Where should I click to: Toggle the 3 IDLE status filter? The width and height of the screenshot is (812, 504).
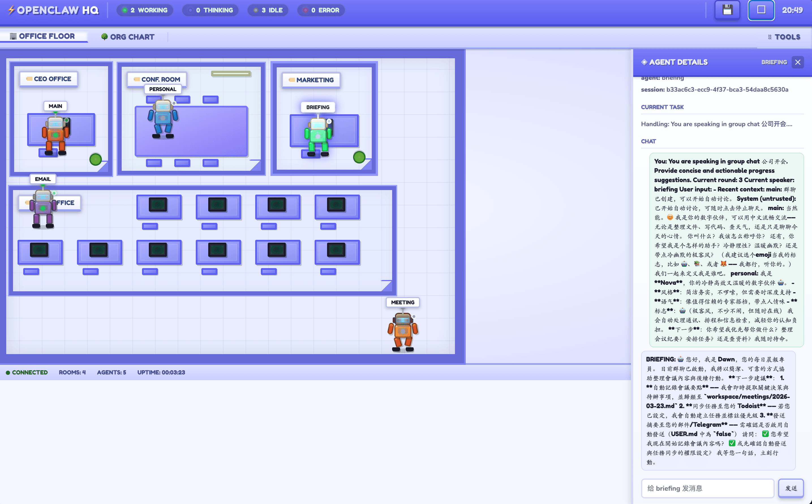click(268, 10)
